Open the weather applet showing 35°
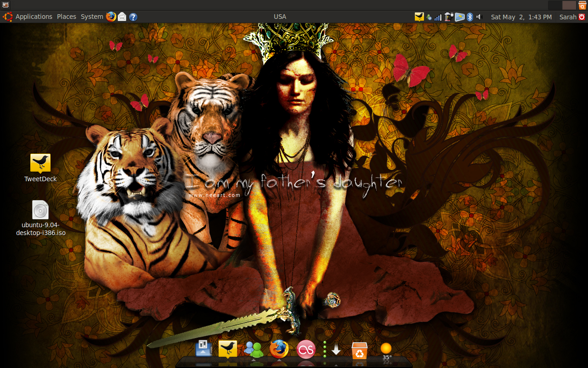The image size is (588, 368). click(x=386, y=351)
